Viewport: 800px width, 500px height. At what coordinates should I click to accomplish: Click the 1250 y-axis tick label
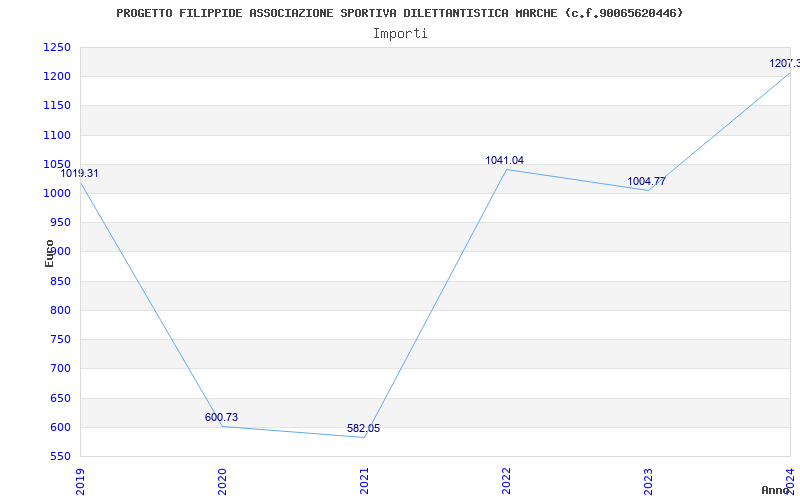(x=57, y=48)
